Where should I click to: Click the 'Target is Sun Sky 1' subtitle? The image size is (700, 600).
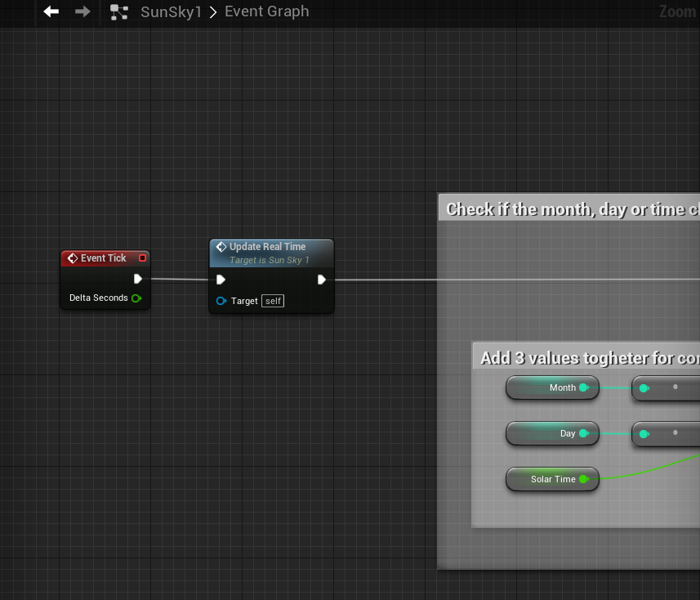pyautogui.click(x=270, y=260)
